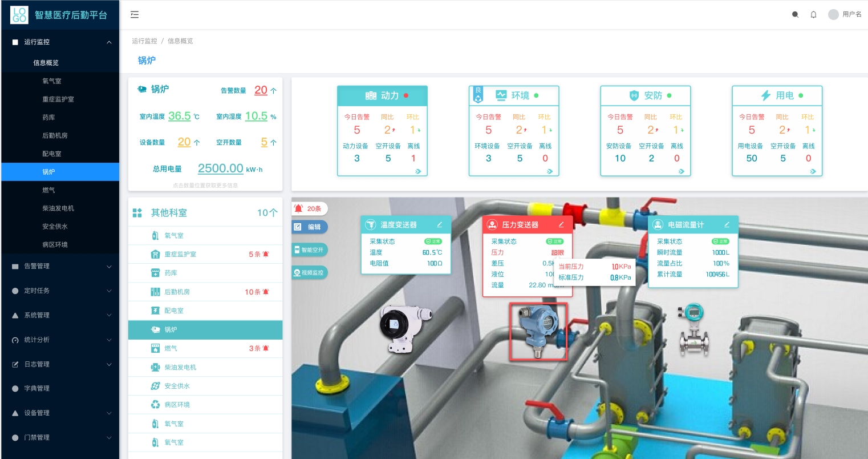Click the 其他科室 grid icon
This screenshot has width=868, height=459.
tap(137, 213)
